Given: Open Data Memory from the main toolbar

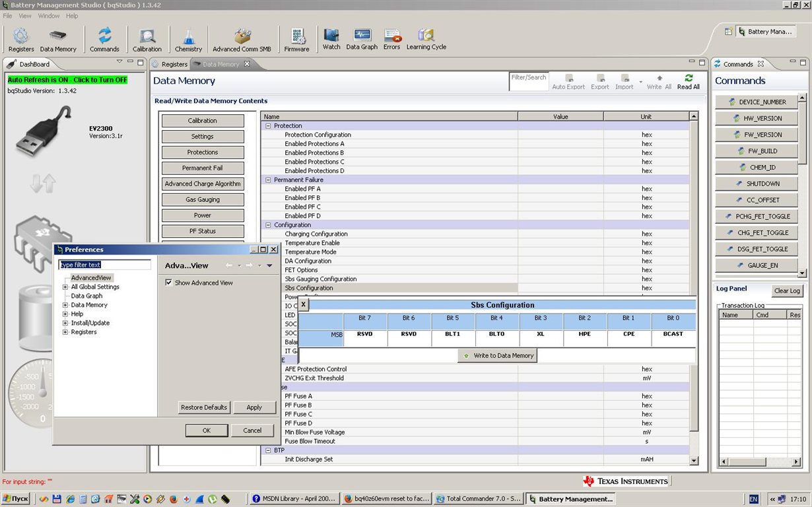Looking at the screenshot, I should [x=58, y=40].
